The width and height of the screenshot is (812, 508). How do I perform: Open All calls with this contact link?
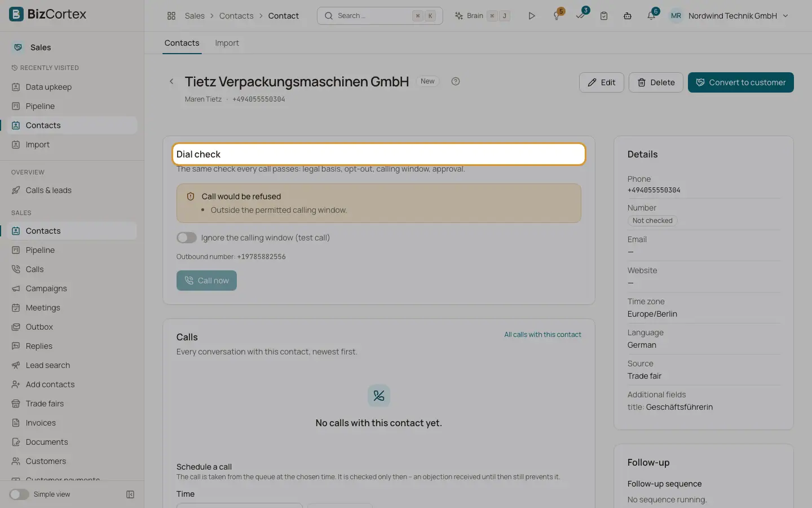coord(542,335)
